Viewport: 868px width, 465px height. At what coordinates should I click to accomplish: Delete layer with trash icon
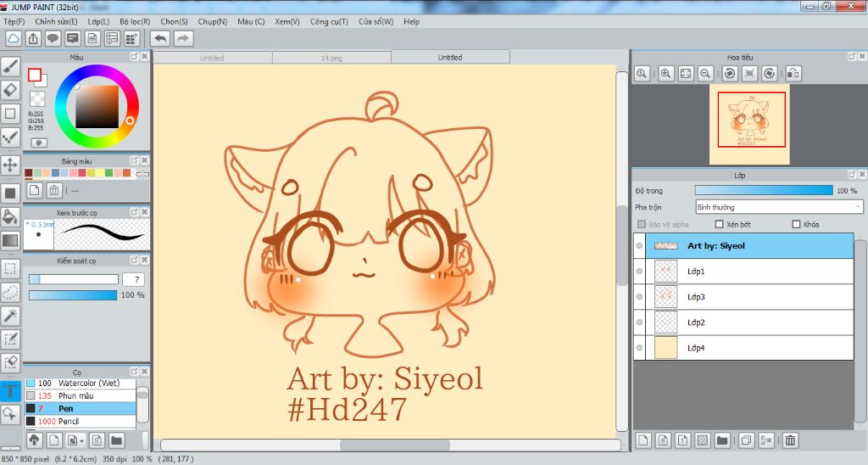click(790, 440)
